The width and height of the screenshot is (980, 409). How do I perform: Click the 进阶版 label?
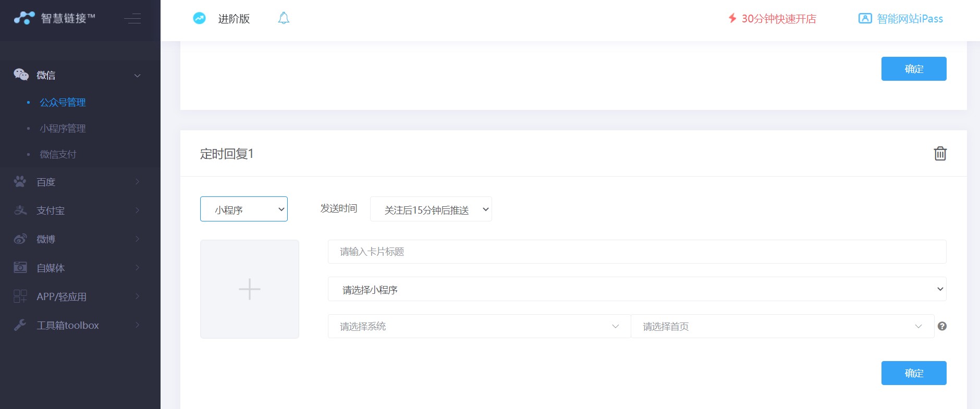[234, 19]
